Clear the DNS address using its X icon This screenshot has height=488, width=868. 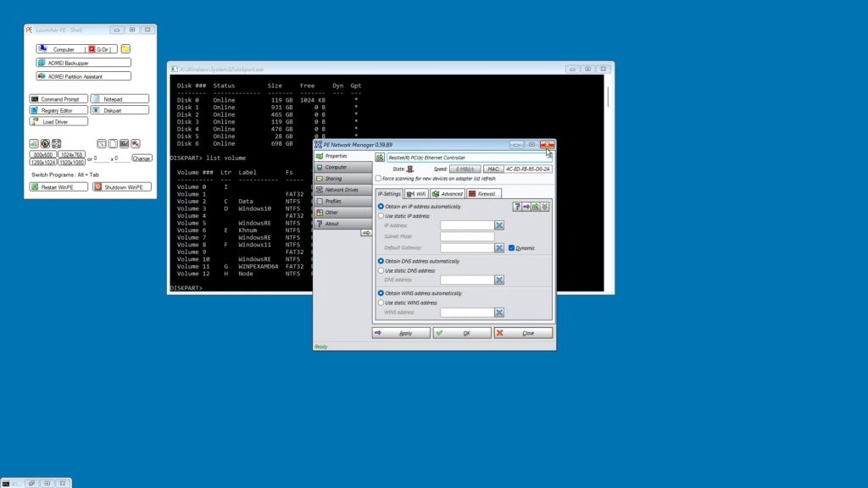coord(499,280)
